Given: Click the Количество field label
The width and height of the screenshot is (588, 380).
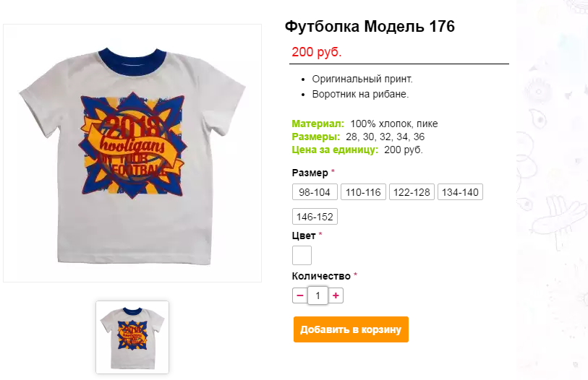Looking at the screenshot, I should [321, 276].
